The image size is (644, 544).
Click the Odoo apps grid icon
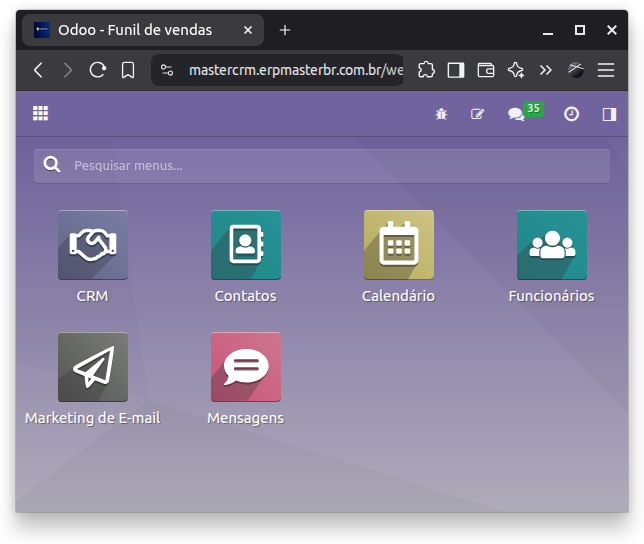(x=41, y=114)
